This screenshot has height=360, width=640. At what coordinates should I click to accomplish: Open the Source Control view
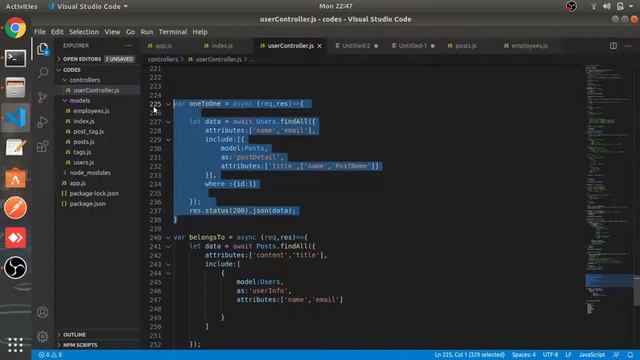(x=42, y=97)
